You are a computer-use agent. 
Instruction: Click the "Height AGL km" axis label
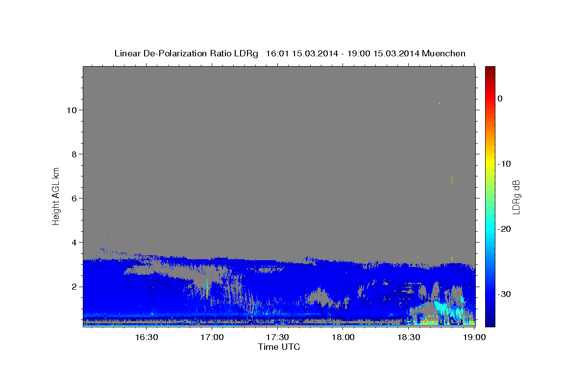(x=56, y=196)
